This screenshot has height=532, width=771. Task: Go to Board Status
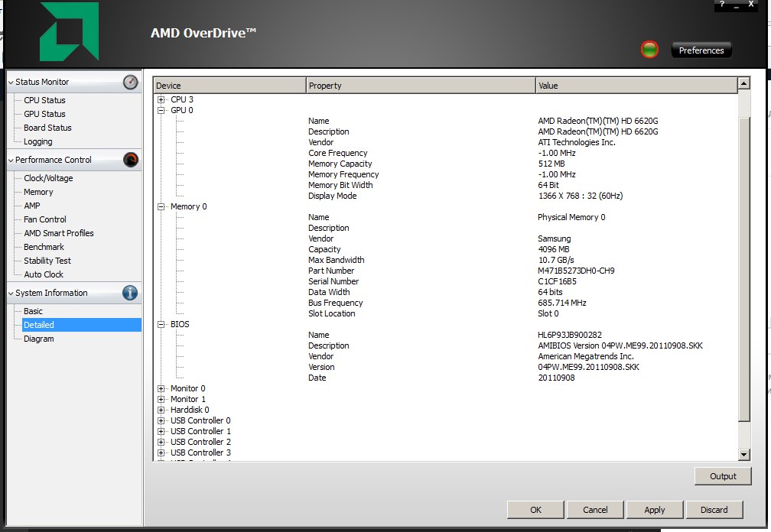(47, 128)
